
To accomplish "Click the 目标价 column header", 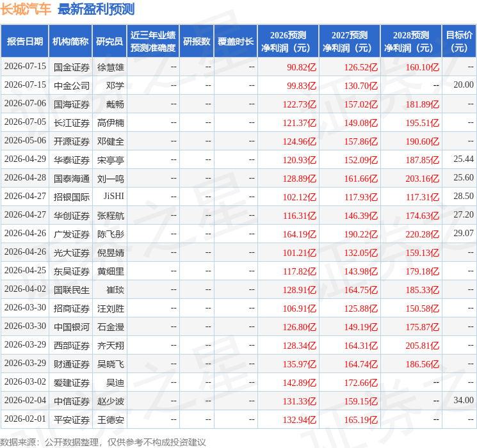I will (x=459, y=42).
